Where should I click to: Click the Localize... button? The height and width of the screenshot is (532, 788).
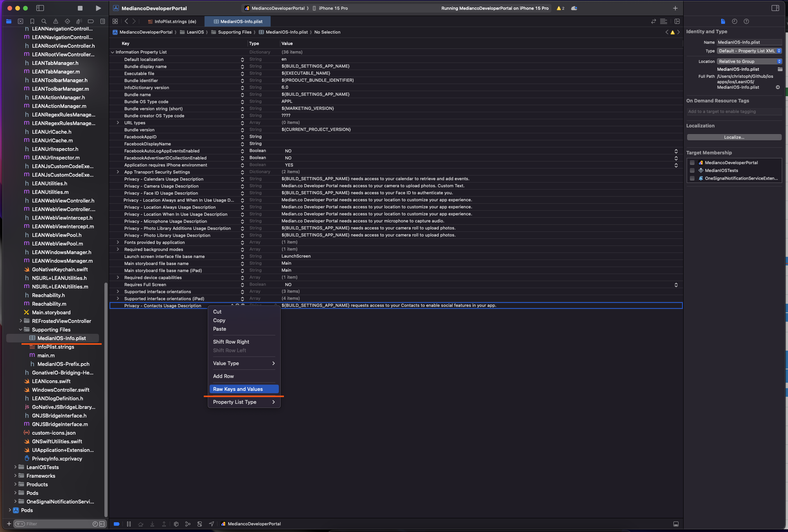734,138
